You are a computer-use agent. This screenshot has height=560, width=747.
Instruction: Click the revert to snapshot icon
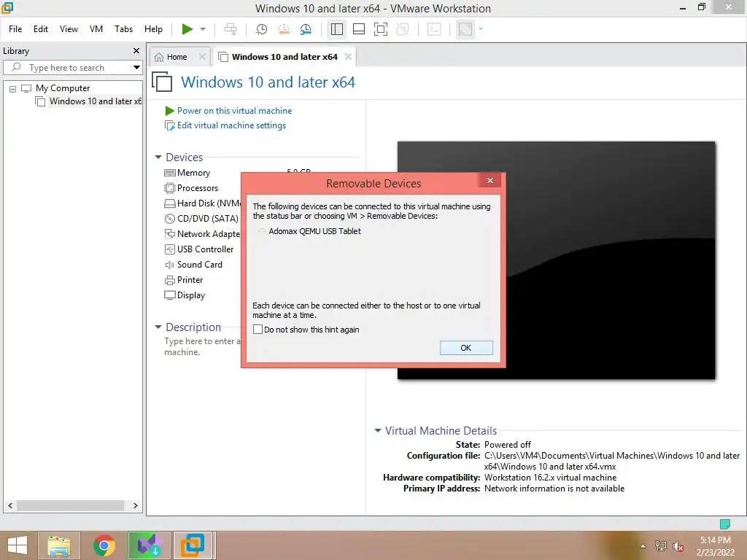pos(284,29)
